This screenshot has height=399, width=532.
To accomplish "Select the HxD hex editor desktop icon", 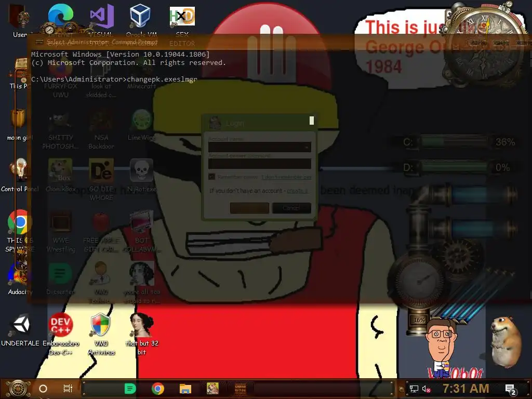I will [182, 16].
